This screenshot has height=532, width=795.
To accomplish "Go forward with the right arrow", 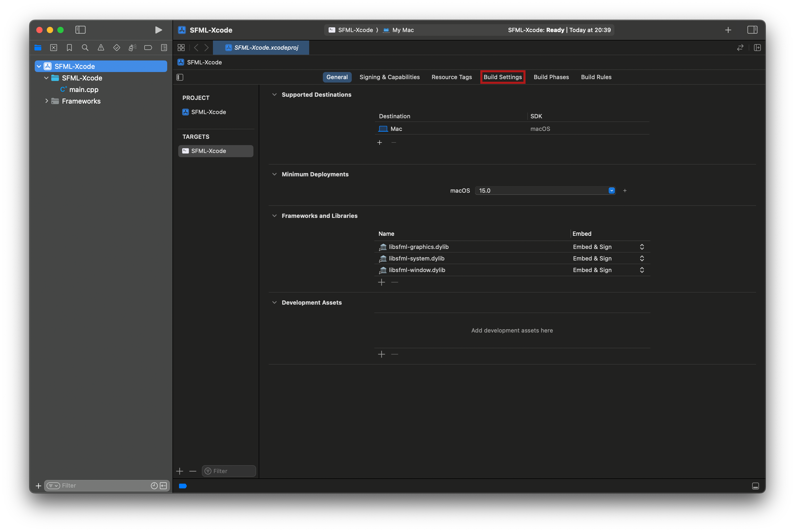I will pyautogui.click(x=206, y=48).
